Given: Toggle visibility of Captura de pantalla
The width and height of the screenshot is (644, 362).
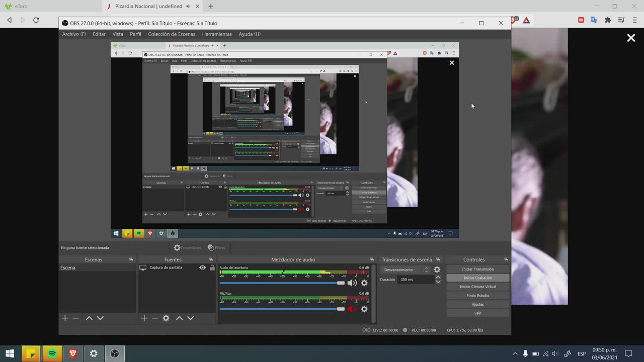Looking at the screenshot, I should pyautogui.click(x=202, y=267).
